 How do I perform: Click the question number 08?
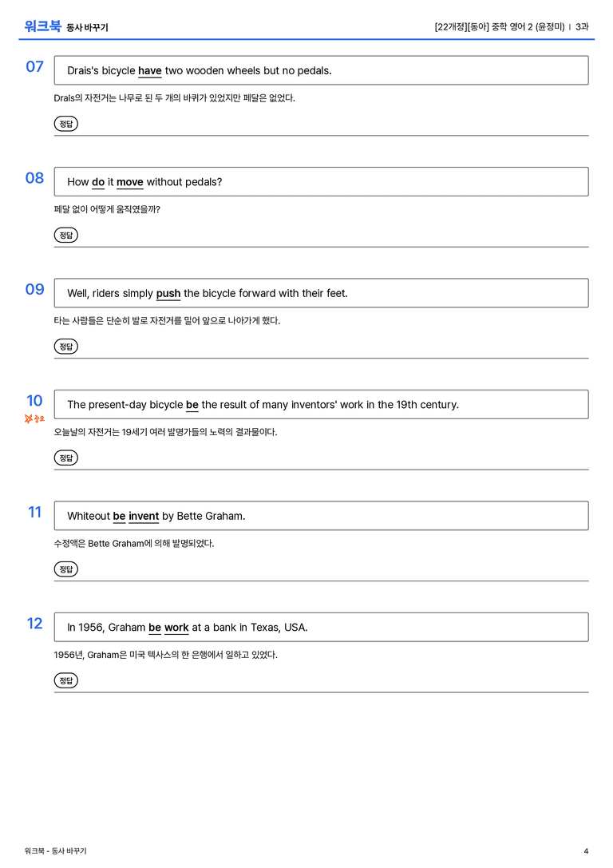[x=34, y=178]
